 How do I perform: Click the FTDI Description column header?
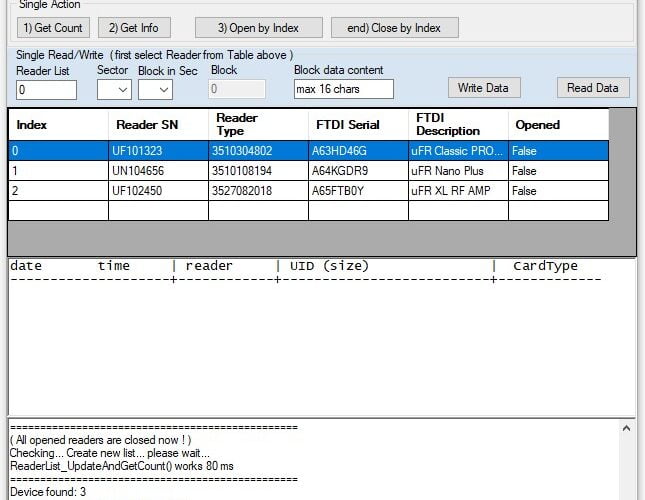pos(458,125)
